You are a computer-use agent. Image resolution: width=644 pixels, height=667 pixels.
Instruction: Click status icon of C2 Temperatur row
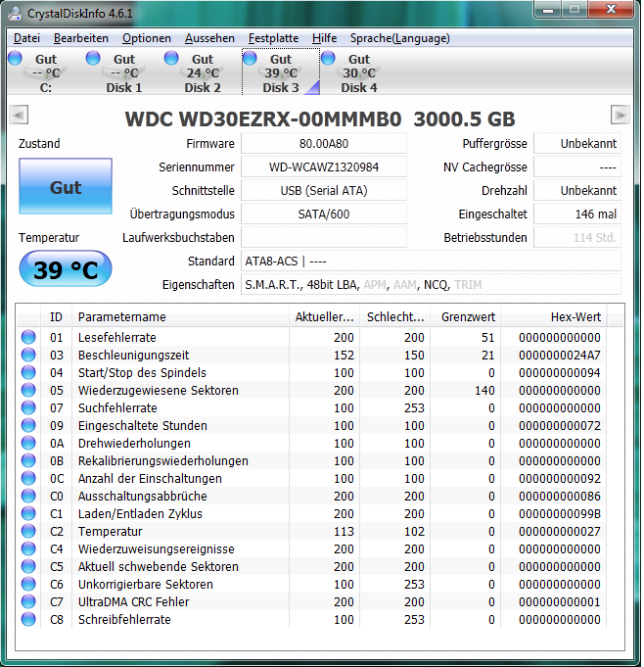pyautogui.click(x=28, y=531)
